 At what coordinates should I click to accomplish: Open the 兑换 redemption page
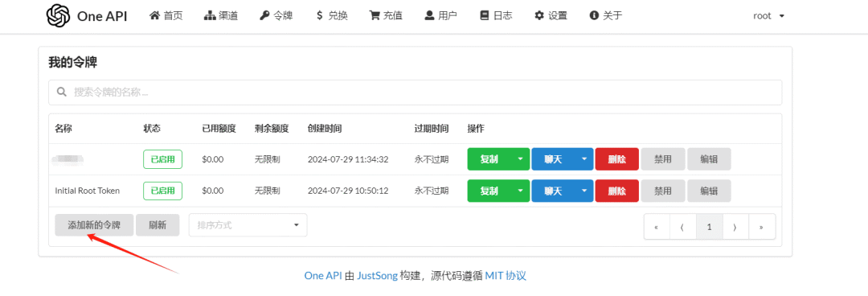331,15
